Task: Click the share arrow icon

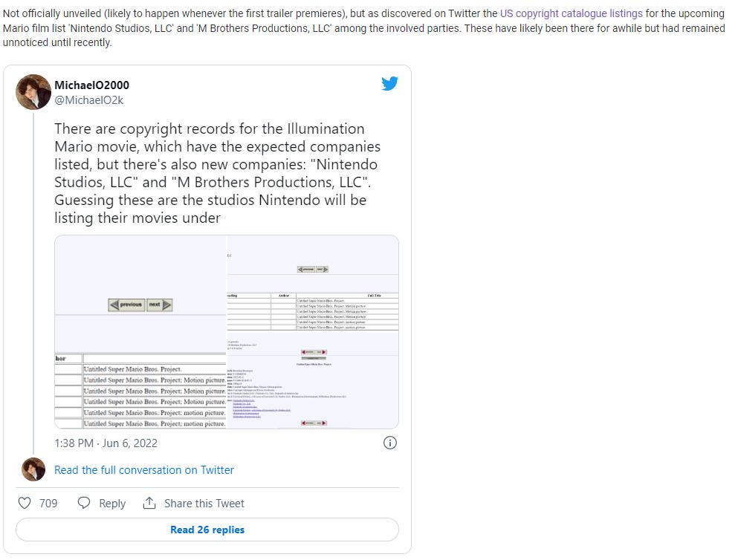Action: (x=149, y=504)
